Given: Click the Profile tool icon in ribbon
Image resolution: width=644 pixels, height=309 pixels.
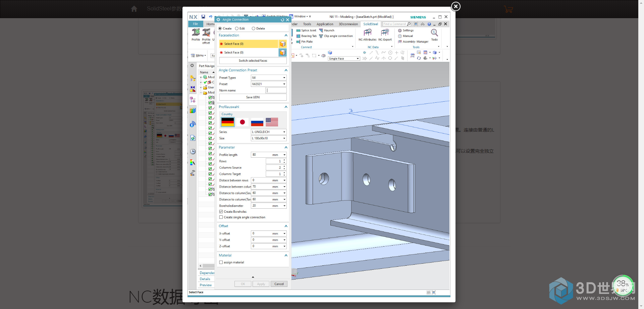Looking at the screenshot, I should tap(196, 33).
